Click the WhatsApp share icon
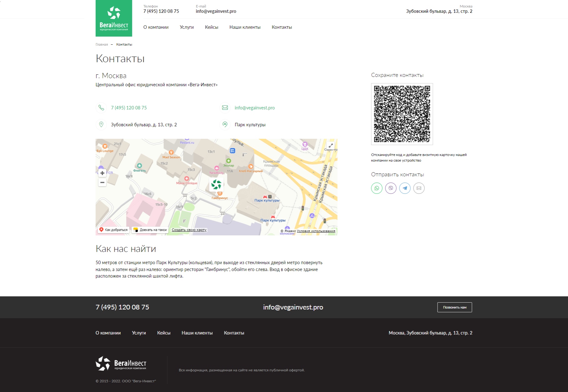The width and height of the screenshot is (568, 392). [377, 188]
